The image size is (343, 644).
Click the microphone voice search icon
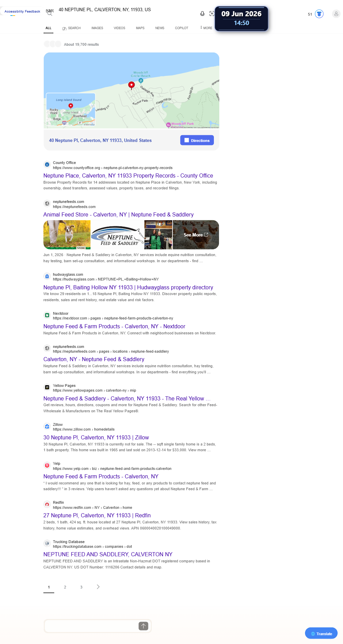(202, 14)
